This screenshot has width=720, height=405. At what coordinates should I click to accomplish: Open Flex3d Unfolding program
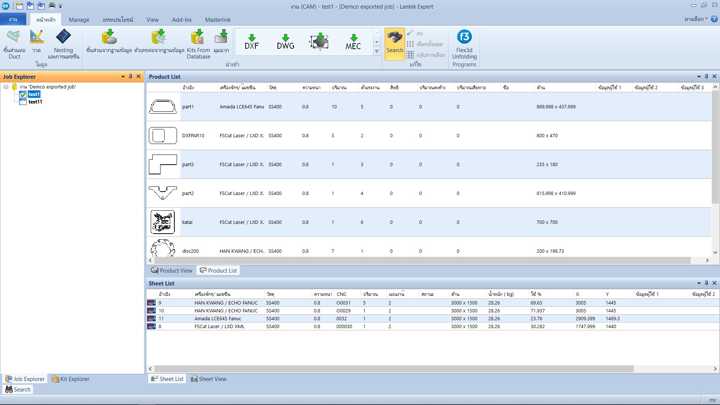464,45
